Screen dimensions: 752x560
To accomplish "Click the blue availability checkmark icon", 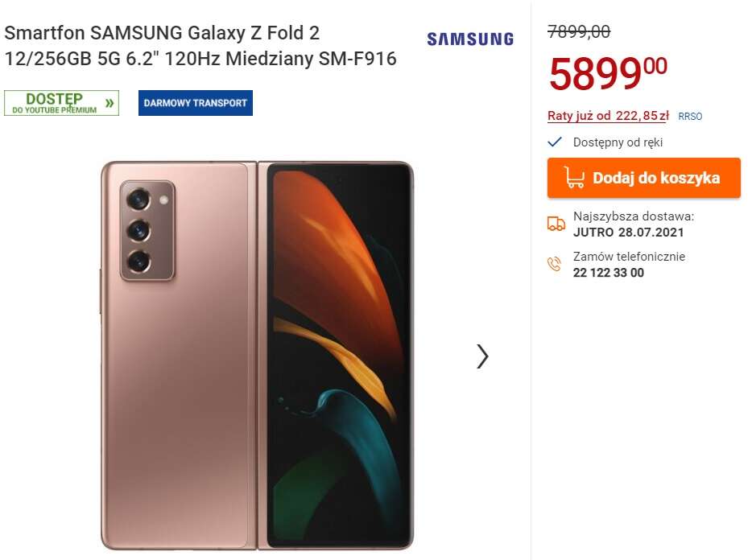I will tap(555, 142).
